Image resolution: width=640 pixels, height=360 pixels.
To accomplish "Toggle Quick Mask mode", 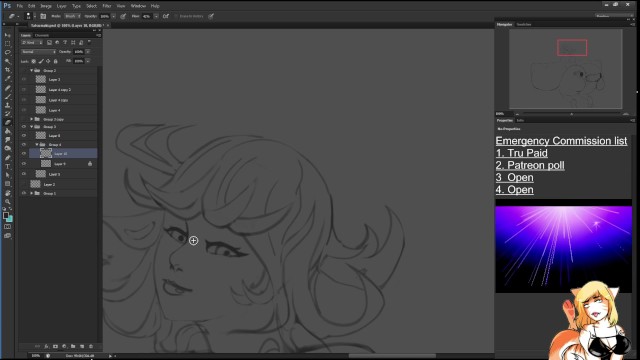I will point(7,227).
